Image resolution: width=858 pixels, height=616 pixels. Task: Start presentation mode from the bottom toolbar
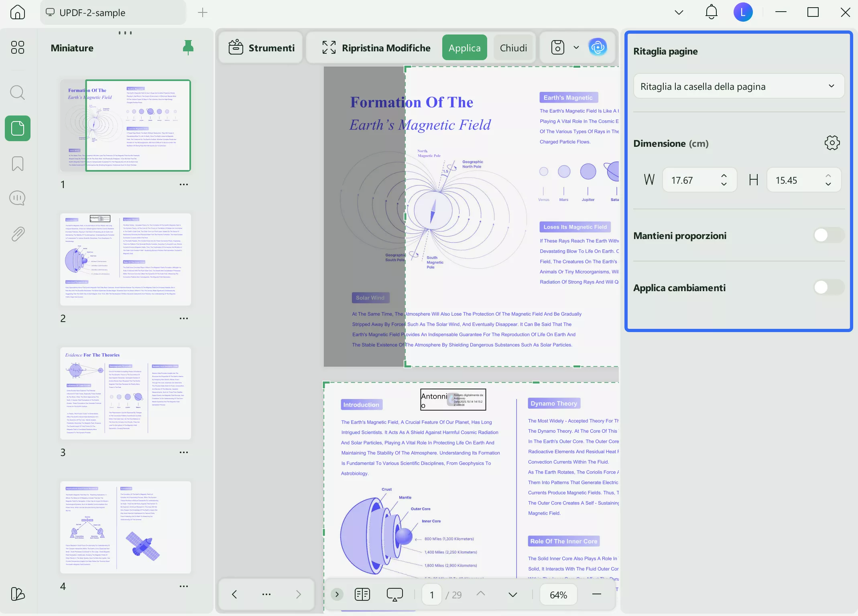(x=394, y=594)
